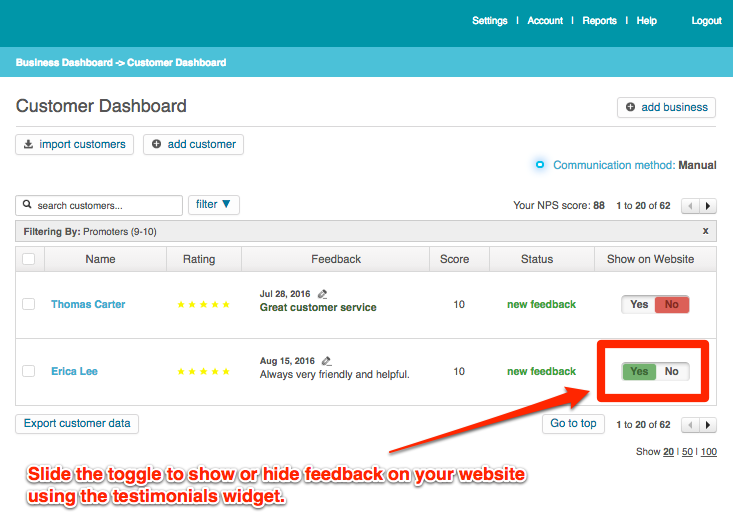Click the 'Always very friendly and helpful.' feedback

coord(334,374)
